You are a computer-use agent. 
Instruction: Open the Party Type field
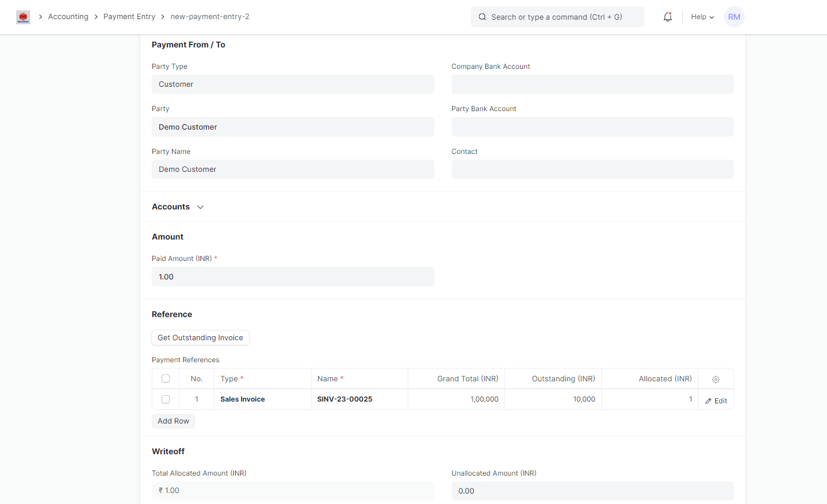point(292,84)
